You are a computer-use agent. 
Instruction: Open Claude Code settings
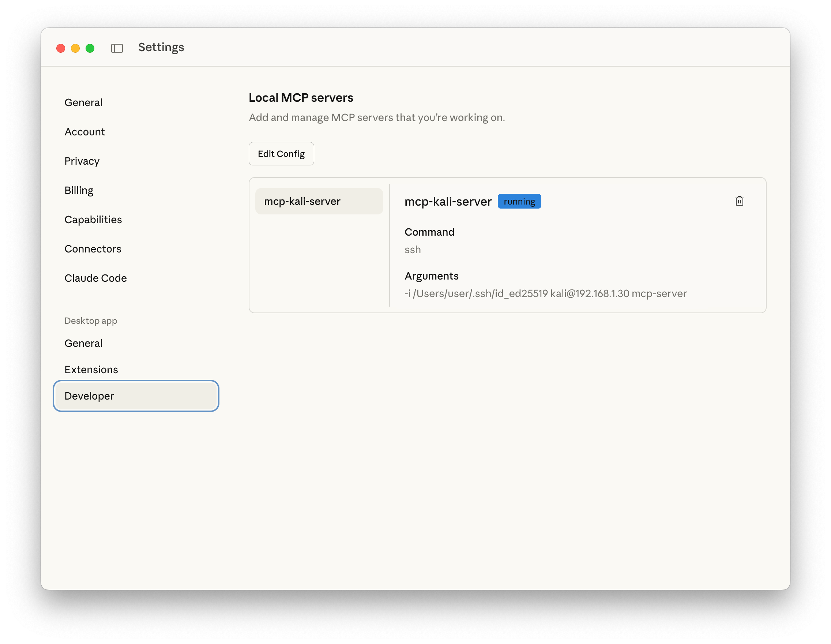tap(95, 278)
